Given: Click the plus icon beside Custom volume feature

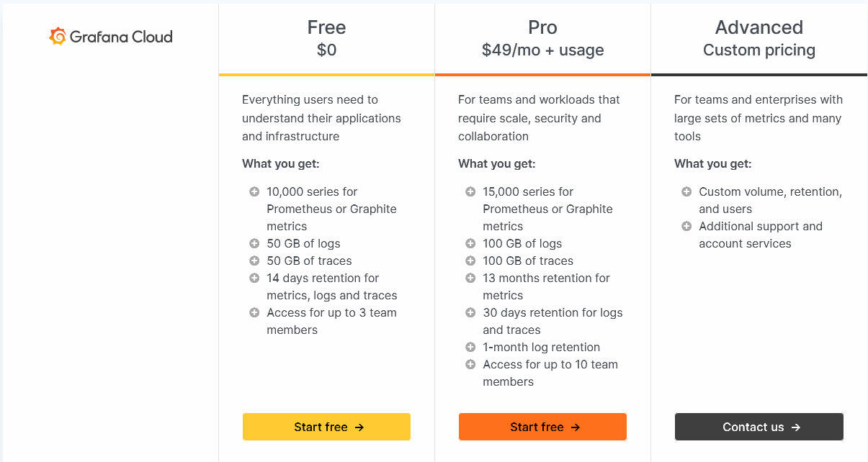Looking at the screenshot, I should click(686, 191).
